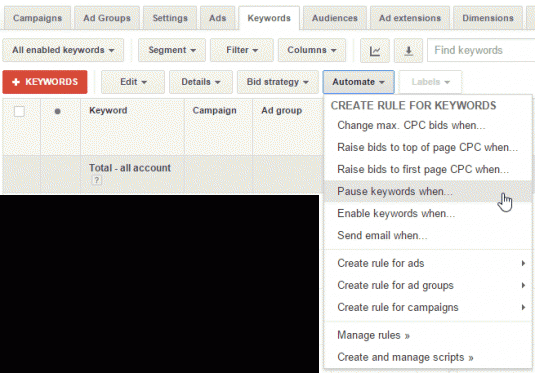Viewport: 535px width, 373px height.
Task: Select the Keywords tab
Action: [x=269, y=18]
